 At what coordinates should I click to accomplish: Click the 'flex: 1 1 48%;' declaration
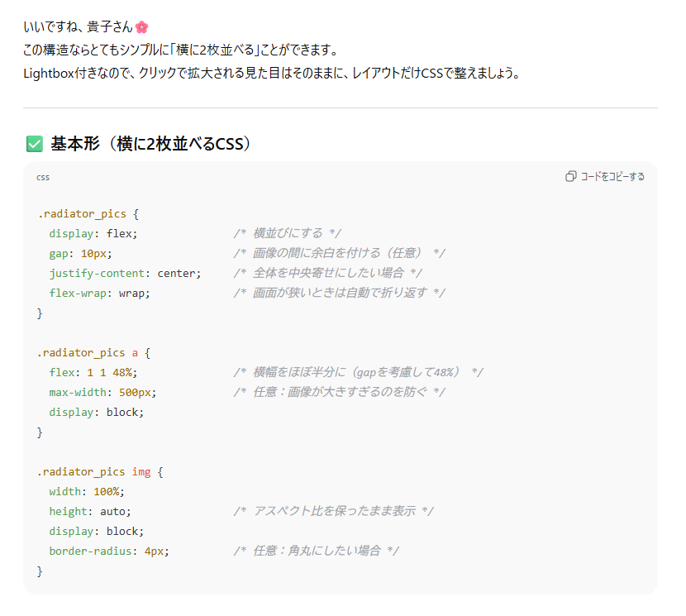(93, 372)
